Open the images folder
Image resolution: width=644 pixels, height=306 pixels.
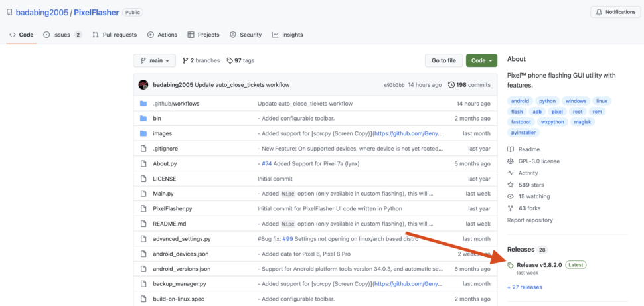[162, 133]
